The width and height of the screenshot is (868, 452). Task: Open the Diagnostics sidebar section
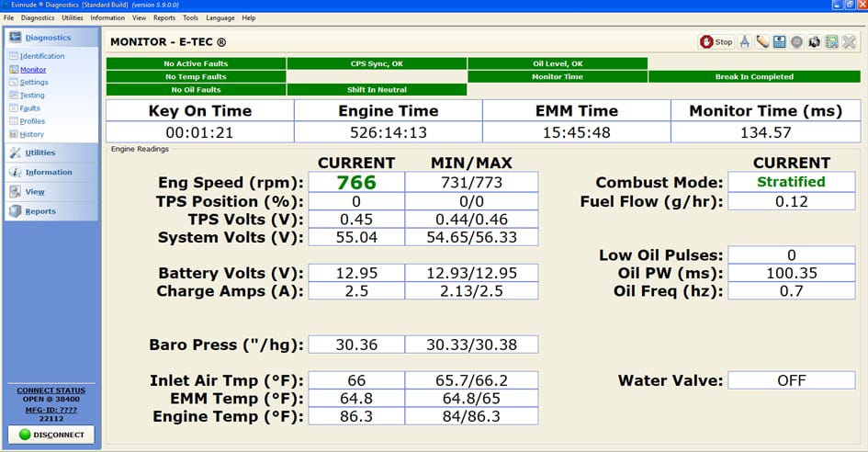pyautogui.click(x=51, y=38)
